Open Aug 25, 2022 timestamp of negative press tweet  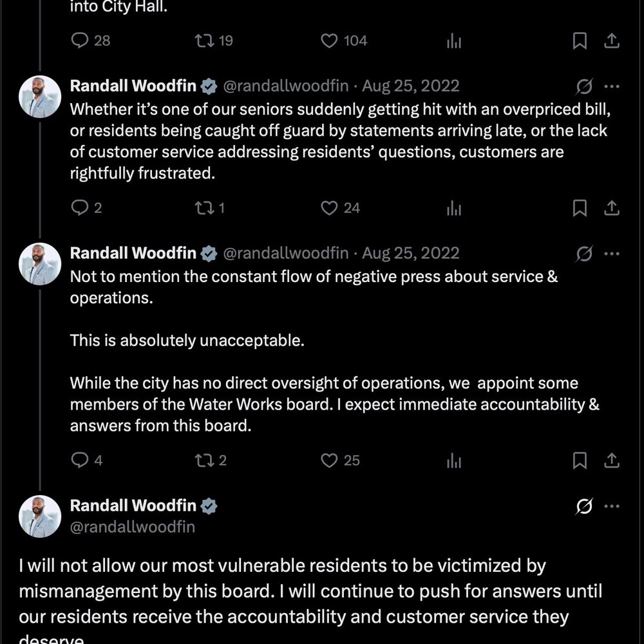click(410, 253)
